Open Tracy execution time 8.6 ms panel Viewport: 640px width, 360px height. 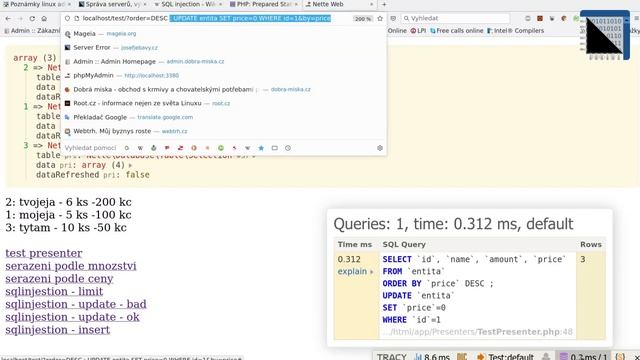(x=432, y=356)
